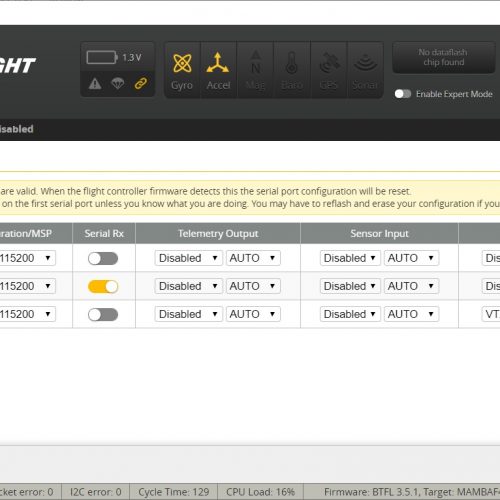Open third row Telemetry Output Disabled dropdown
This screenshot has height=500, width=500.
[189, 314]
